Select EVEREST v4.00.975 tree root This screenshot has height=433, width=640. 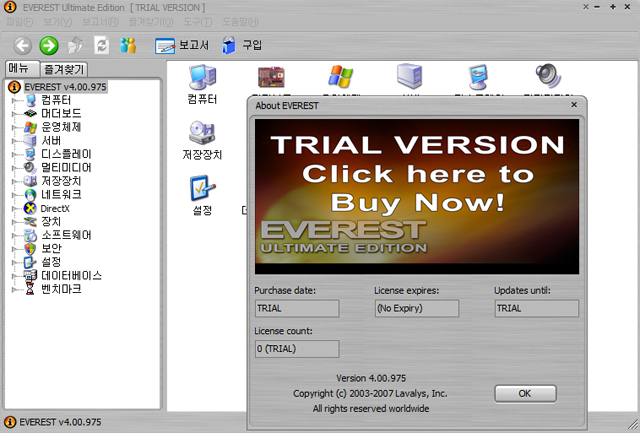coord(65,87)
